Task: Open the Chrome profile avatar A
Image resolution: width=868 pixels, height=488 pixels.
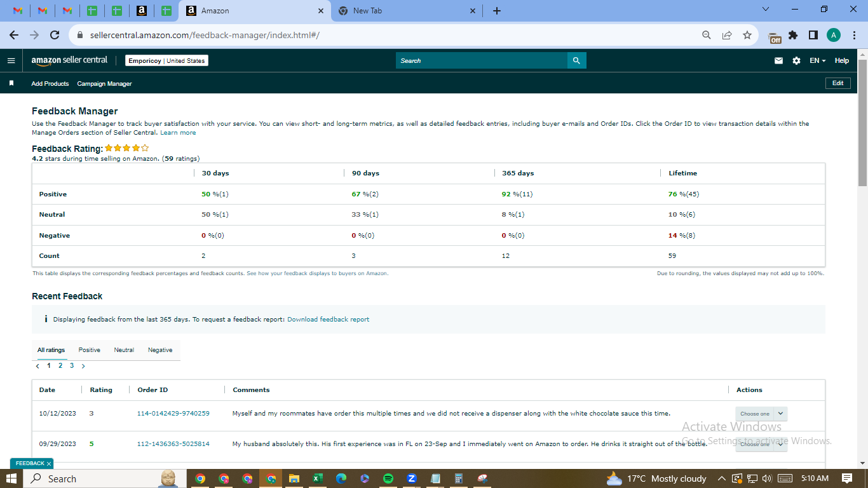Action: click(834, 36)
